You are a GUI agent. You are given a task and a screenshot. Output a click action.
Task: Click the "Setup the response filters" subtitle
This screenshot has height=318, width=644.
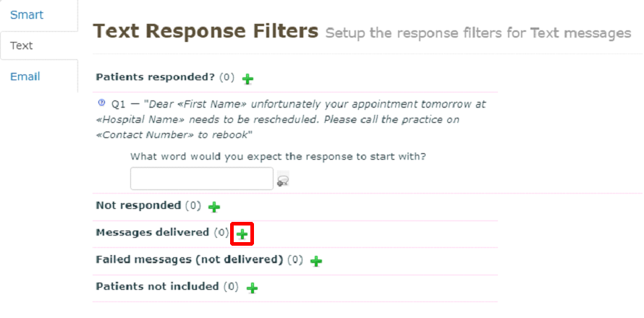(x=478, y=33)
